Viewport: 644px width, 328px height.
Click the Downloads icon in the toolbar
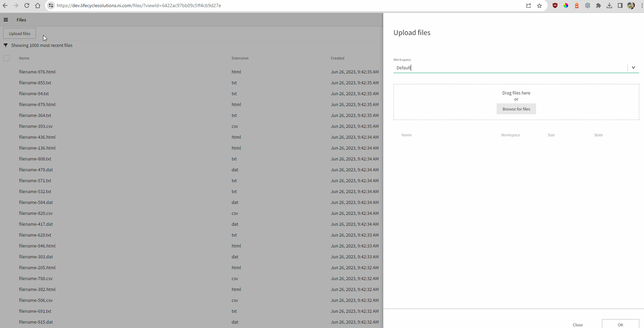pyautogui.click(x=609, y=5)
